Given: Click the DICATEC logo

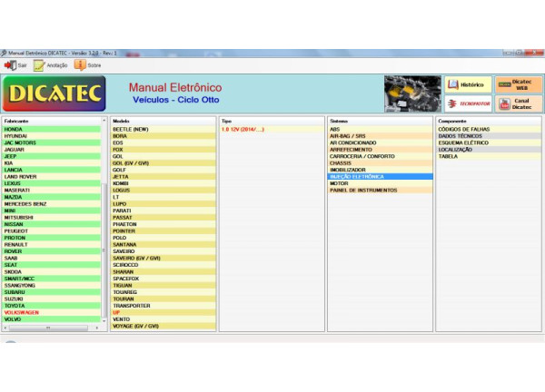Looking at the screenshot, I should tap(54, 93).
